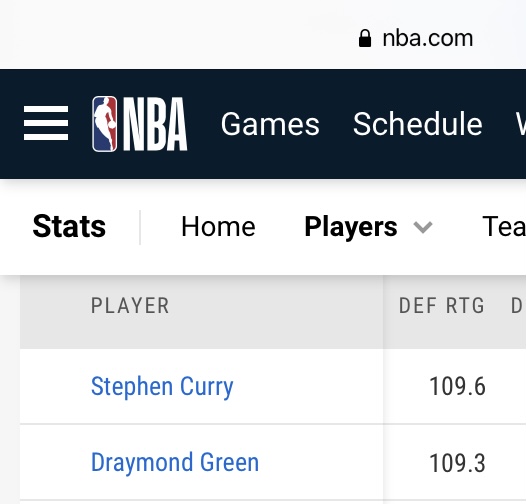Select the Players stats tab
526x504 pixels.
tap(351, 227)
